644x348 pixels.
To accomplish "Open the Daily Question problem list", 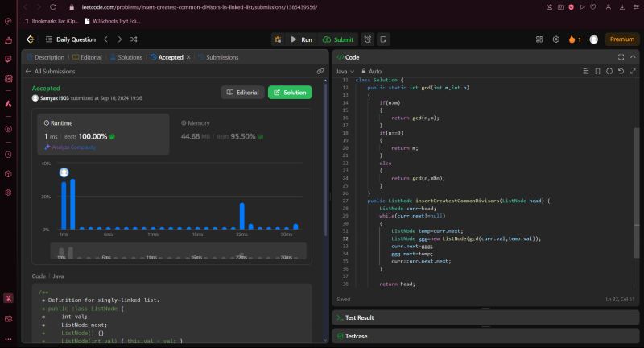I will tap(71, 39).
